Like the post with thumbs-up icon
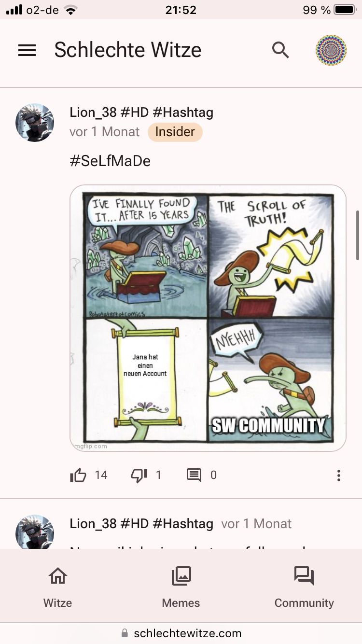Image resolution: width=362 pixels, height=644 pixels. 78,476
